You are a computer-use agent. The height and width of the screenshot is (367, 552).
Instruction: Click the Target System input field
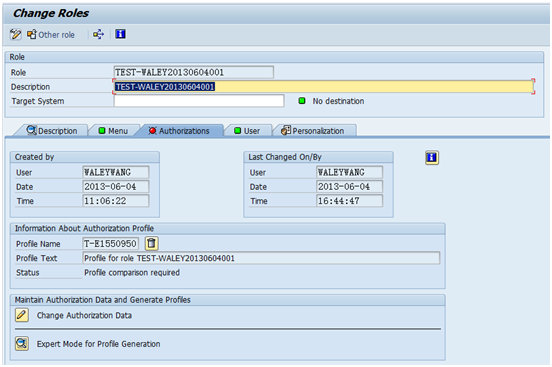point(199,101)
